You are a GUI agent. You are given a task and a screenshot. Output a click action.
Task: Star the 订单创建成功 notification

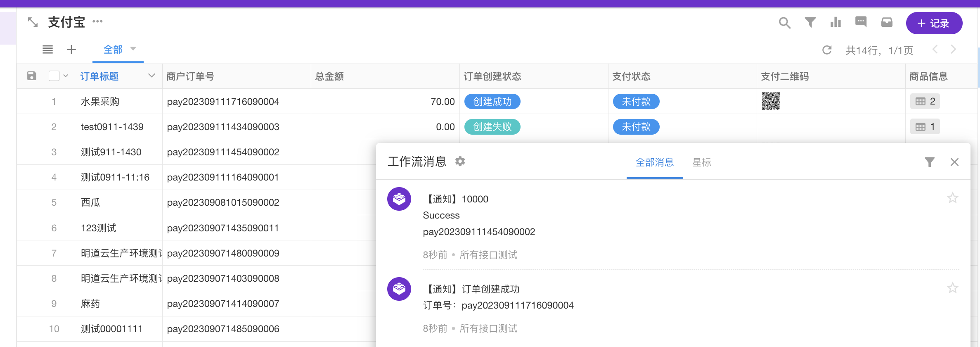(x=952, y=288)
